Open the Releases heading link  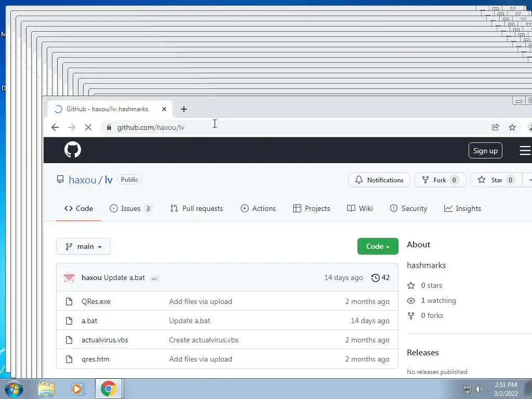click(x=423, y=353)
